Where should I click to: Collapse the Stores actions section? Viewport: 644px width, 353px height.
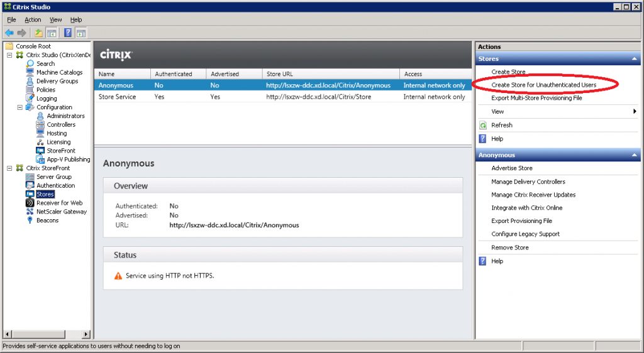(634, 59)
